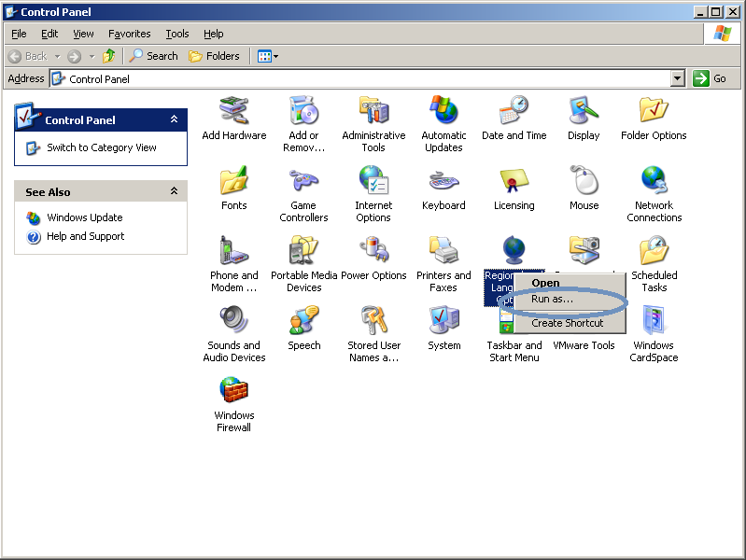This screenshot has width=746, height=560.
Task: Expand the Address bar dropdown
Action: tap(677, 78)
